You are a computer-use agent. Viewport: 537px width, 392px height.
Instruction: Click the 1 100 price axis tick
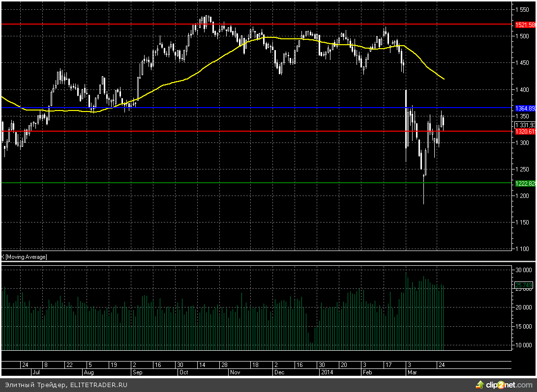522,249
